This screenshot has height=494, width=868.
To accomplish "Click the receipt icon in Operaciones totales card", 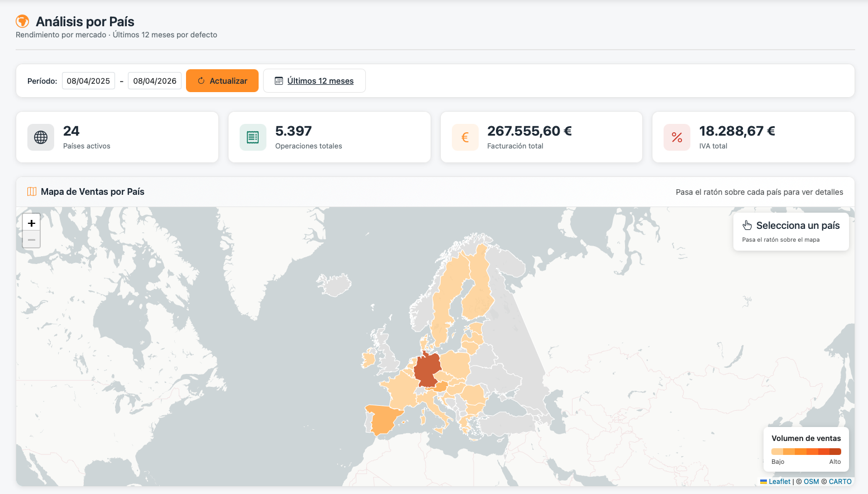I will 253,137.
